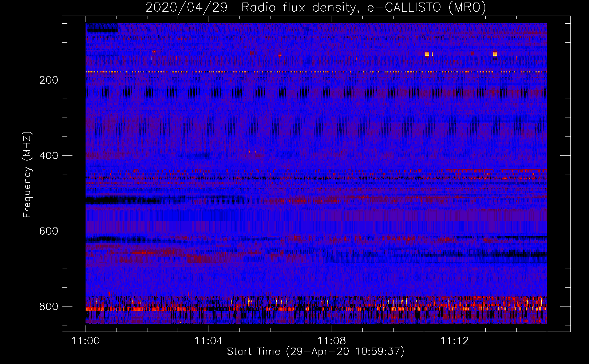Click the 11:04 time tick label
Image resolution: width=589 pixels, height=364 pixels.
(209, 341)
